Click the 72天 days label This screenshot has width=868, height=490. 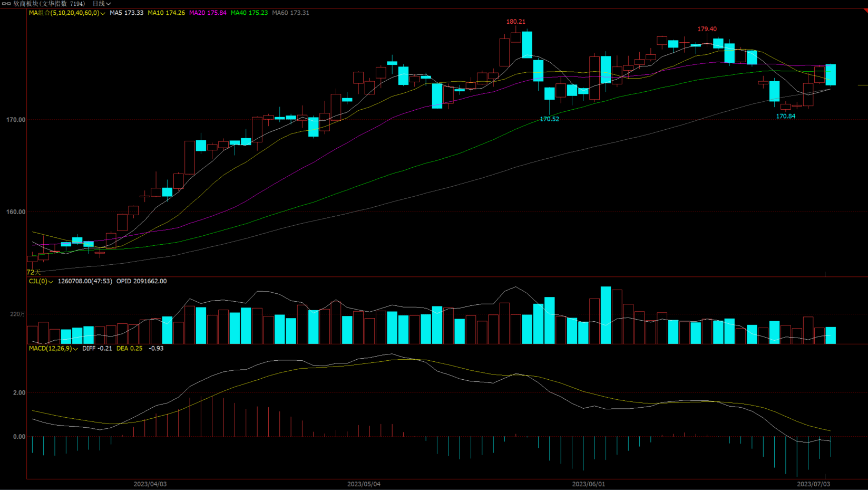(33, 272)
